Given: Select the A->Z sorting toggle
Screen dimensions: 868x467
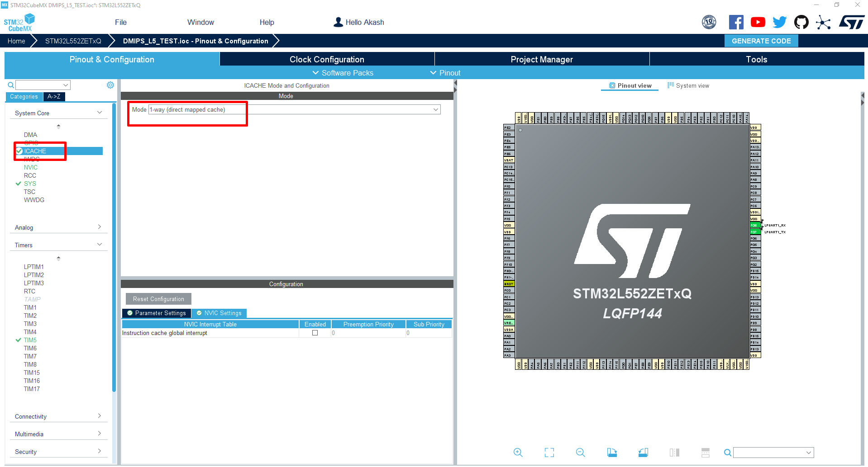Looking at the screenshot, I should pos(54,96).
